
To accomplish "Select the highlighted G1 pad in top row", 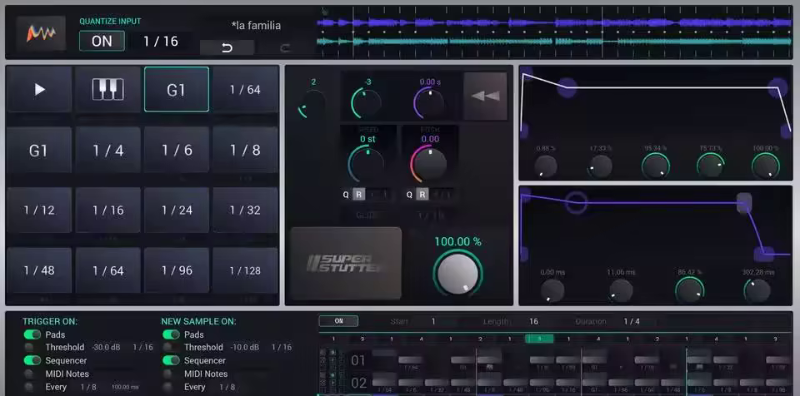I will tap(176, 89).
